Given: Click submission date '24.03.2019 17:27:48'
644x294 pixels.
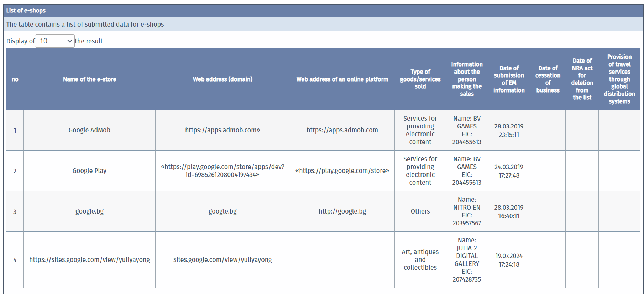Looking at the screenshot, I should coord(509,171).
